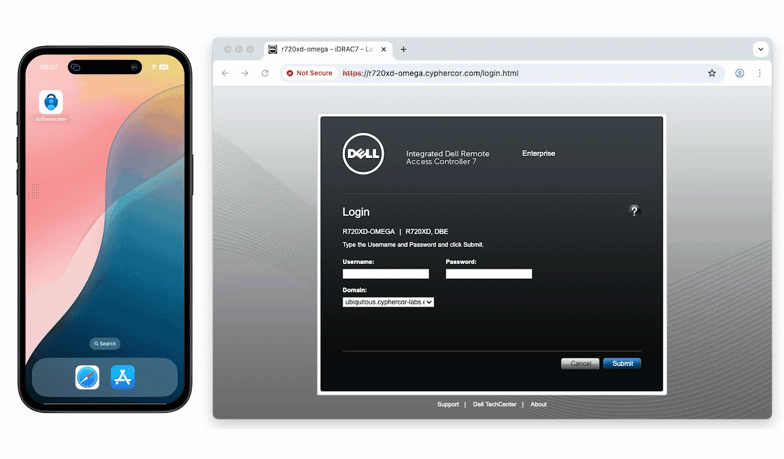Open the Support link
Screen dimensions: 784x459
(x=448, y=404)
